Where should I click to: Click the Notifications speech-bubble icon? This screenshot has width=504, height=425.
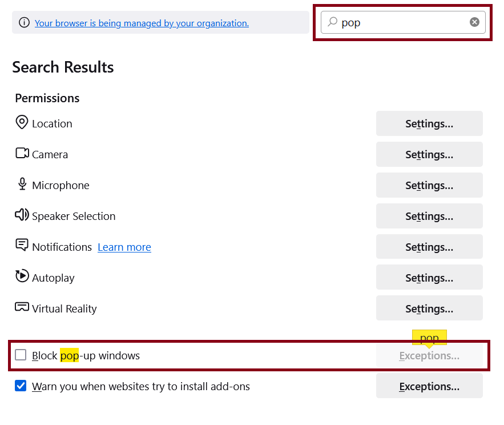pyautogui.click(x=21, y=246)
